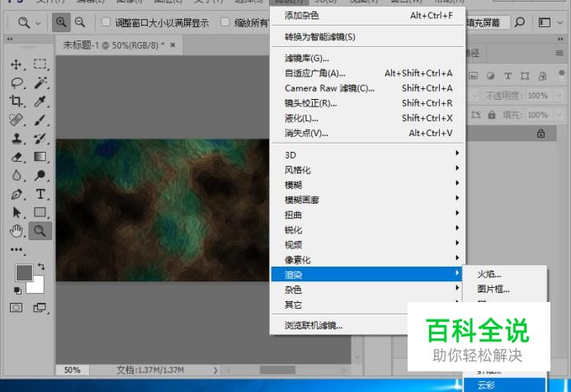This screenshot has width=571, height=392.
Task: Select the Rectangular Marquee tool
Action: [40, 64]
